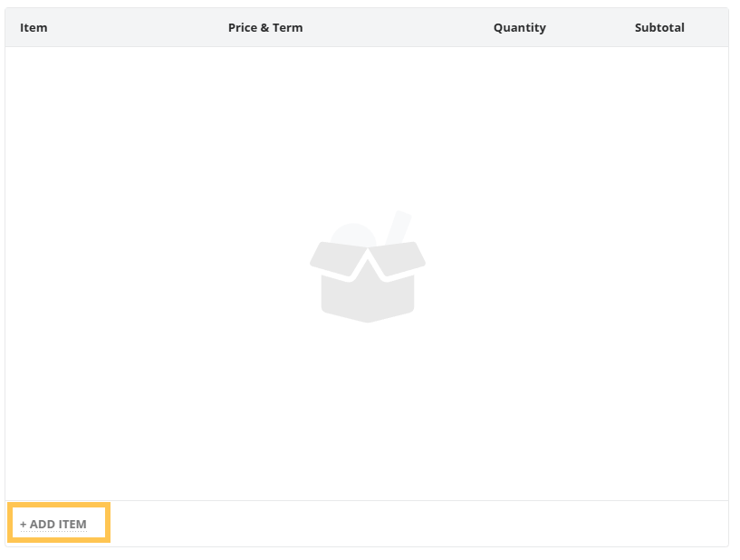This screenshot has width=740, height=560.
Task: Click the faint circle behind the box
Action: pos(351,235)
